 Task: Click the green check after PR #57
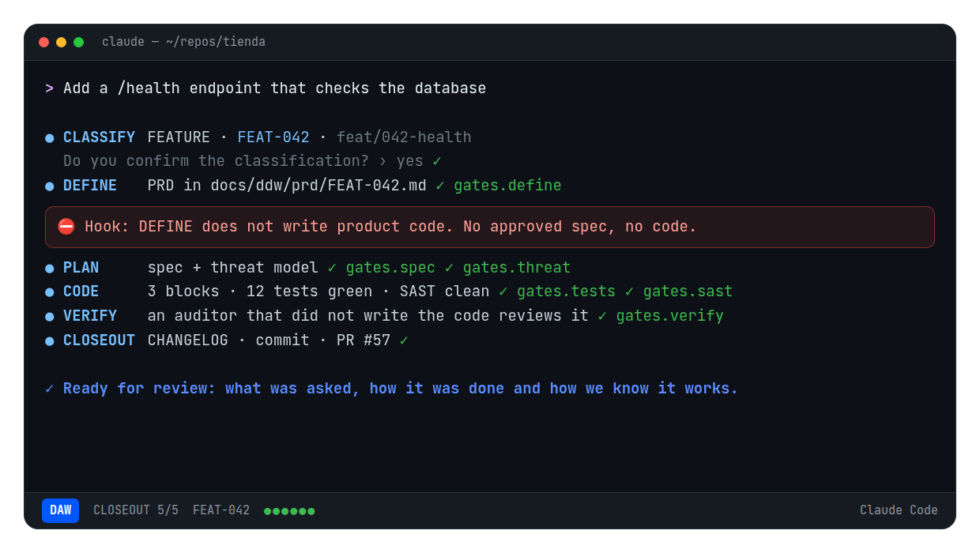404,340
